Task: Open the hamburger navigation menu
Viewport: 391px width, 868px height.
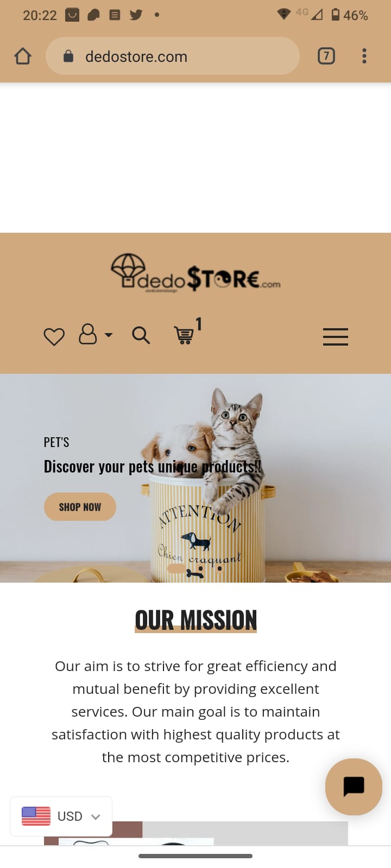Action: (x=336, y=337)
